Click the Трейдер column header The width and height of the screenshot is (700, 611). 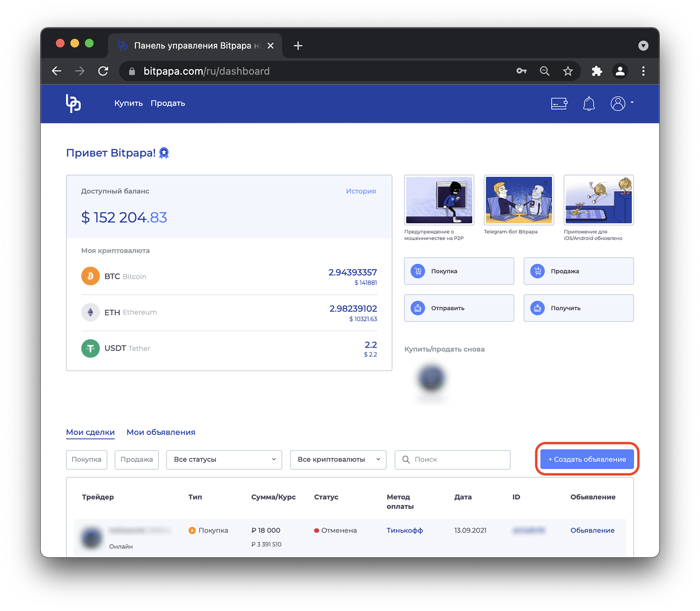98,497
